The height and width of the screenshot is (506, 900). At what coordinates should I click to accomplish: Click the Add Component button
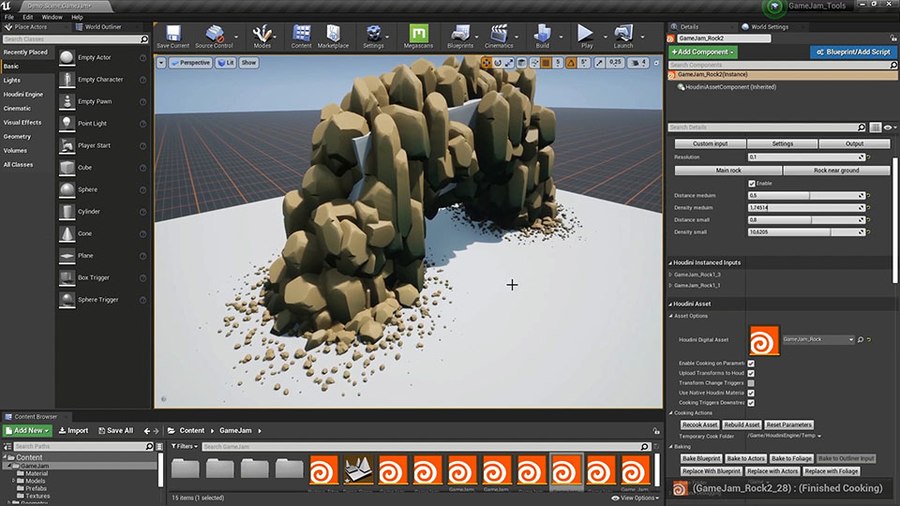point(703,52)
